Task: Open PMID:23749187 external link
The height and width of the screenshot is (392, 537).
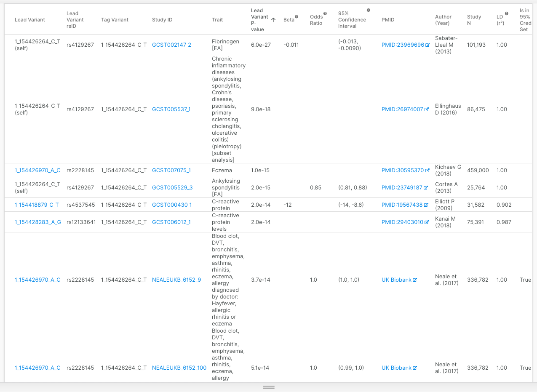Action: [x=404, y=188]
